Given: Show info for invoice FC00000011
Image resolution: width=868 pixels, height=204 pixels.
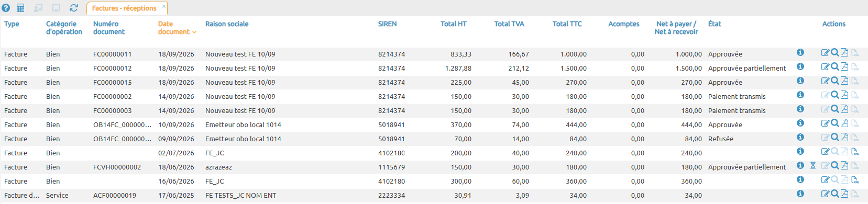Looking at the screenshot, I should click(800, 52).
